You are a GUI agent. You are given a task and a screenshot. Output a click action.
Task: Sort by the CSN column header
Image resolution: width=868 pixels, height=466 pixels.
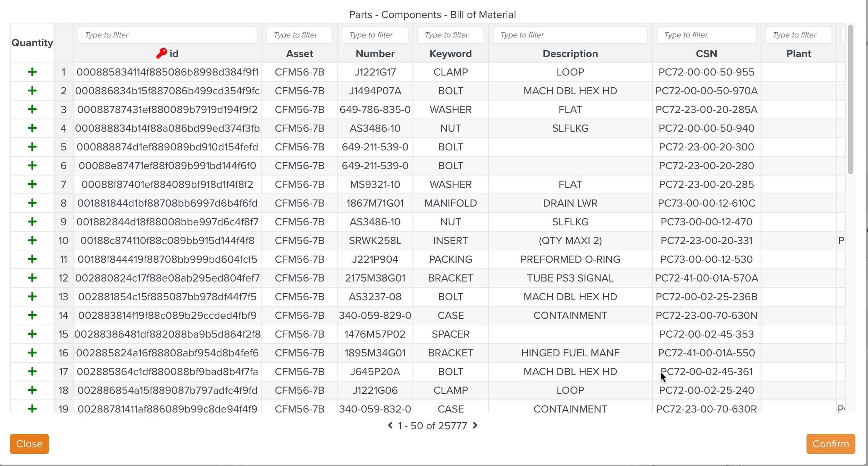pyautogui.click(x=706, y=54)
